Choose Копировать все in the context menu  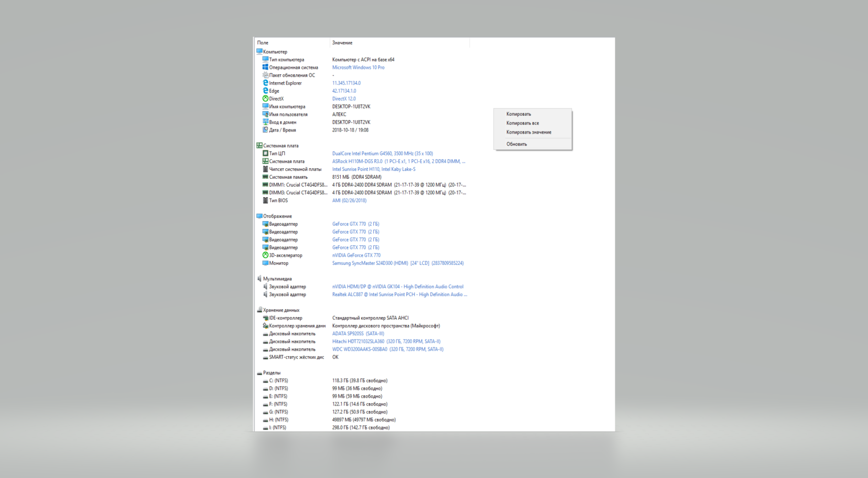tap(533, 123)
